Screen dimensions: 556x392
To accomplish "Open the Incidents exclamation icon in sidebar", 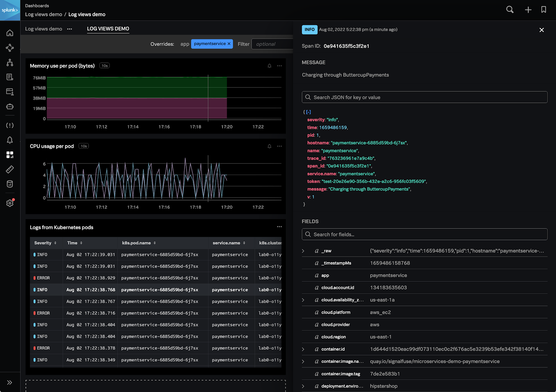I will coord(10,125).
